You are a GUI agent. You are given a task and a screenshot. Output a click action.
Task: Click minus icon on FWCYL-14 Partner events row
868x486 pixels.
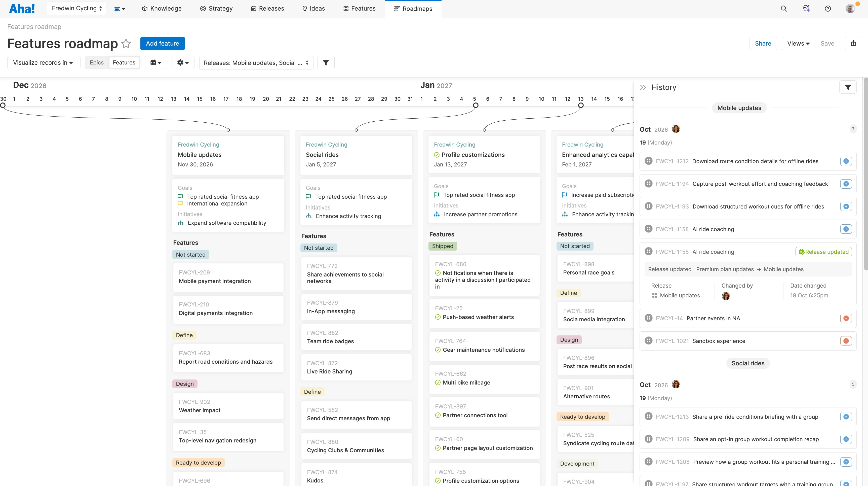pyautogui.click(x=846, y=318)
